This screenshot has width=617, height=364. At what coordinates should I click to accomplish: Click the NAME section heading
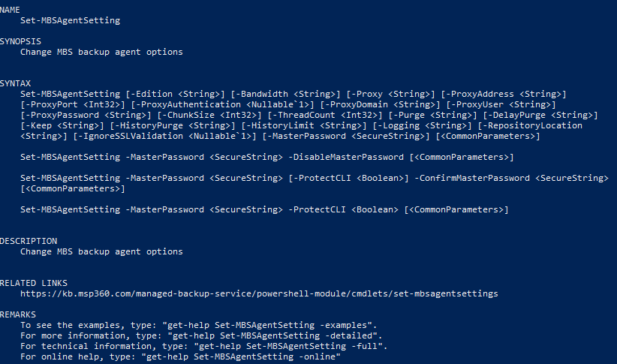tap(10, 10)
